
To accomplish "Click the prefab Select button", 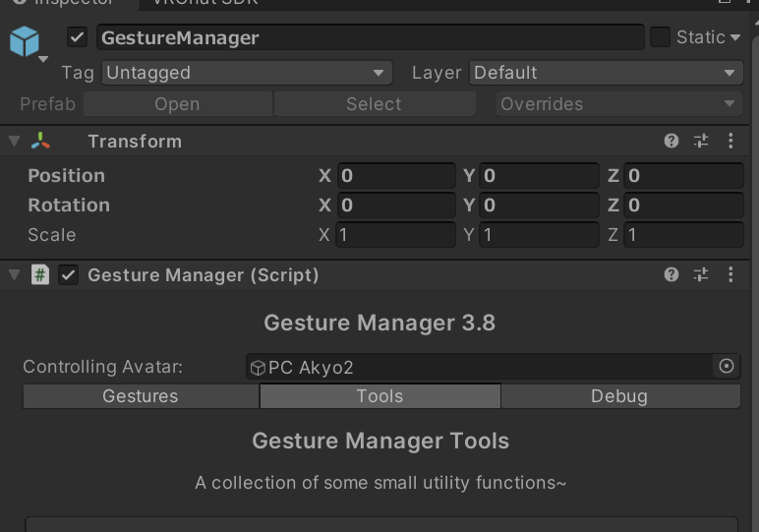I will [x=375, y=104].
